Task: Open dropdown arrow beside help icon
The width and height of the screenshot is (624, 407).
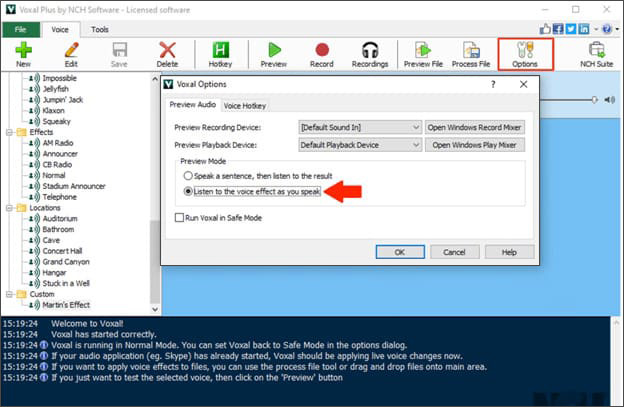Action: tap(617, 29)
